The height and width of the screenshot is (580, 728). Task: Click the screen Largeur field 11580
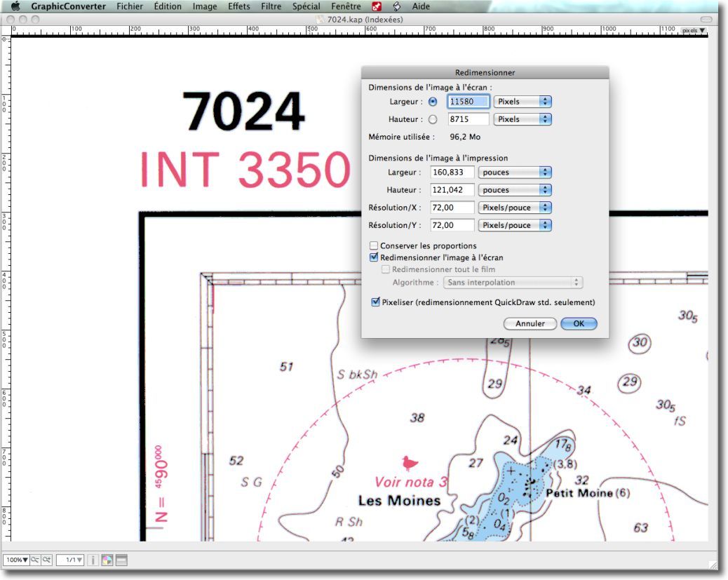pos(468,102)
